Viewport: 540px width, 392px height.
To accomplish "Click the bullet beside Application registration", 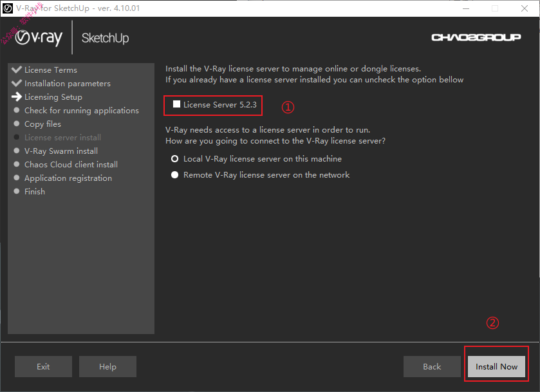I will point(17,178).
